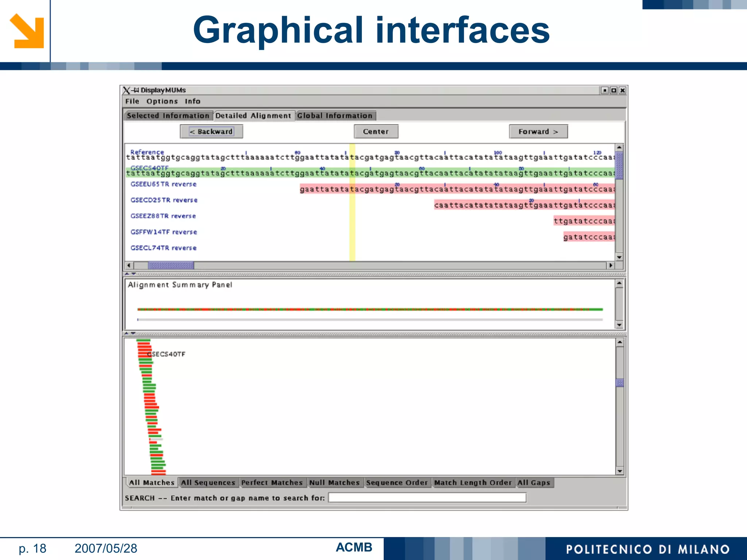The height and width of the screenshot is (560, 747).
Task: Click the Forward button
Action: coord(538,132)
